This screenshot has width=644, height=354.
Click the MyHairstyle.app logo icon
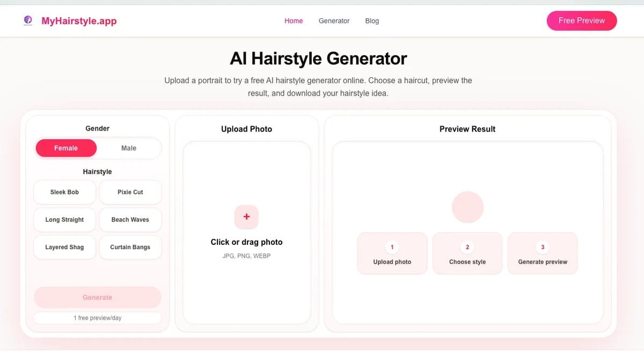(28, 20)
